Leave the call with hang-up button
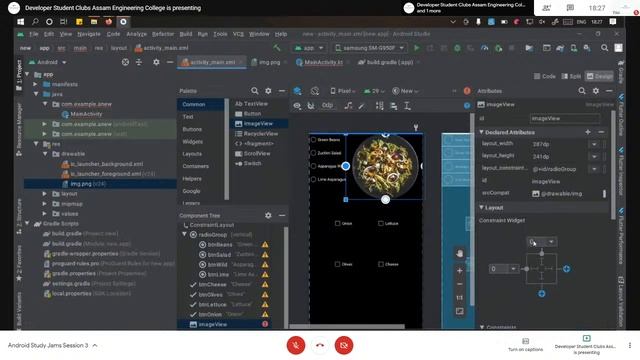Screen dimensions: 640x360 pos(320,345)
